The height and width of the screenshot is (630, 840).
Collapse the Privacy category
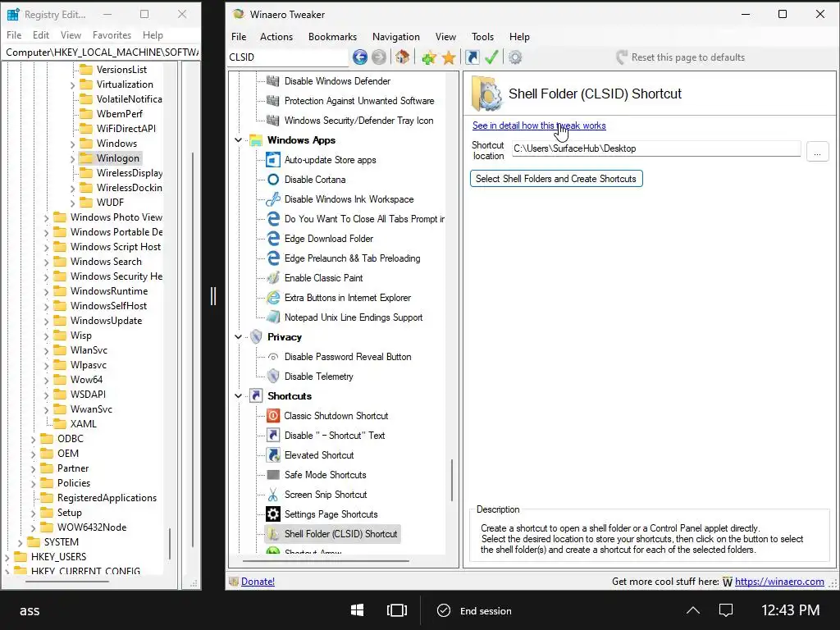pyautogui.click(x=239, y=337)
